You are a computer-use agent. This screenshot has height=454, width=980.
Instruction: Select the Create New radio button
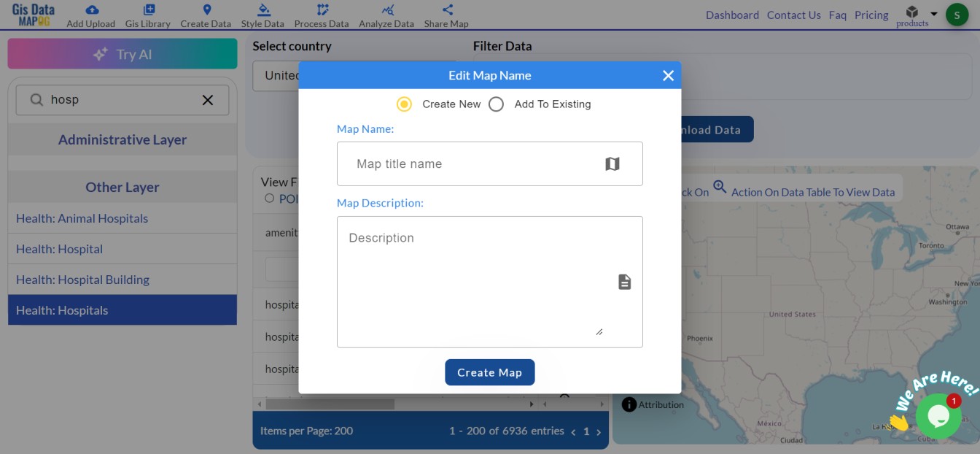405,104
